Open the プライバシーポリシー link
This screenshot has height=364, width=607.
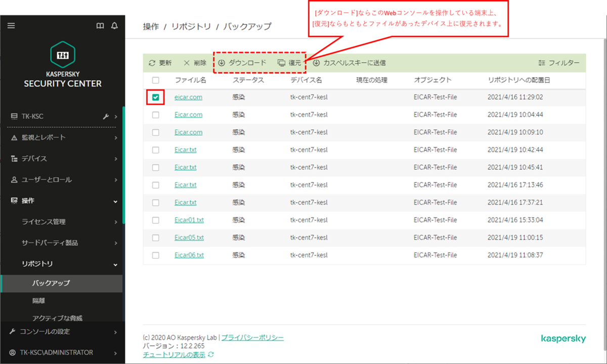click(252, 337)
